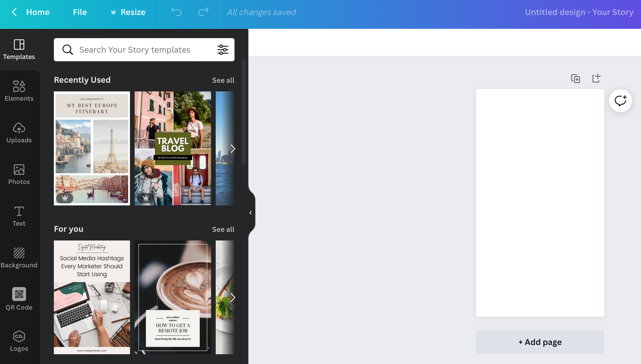Open the Photos panel

point(19,174)
